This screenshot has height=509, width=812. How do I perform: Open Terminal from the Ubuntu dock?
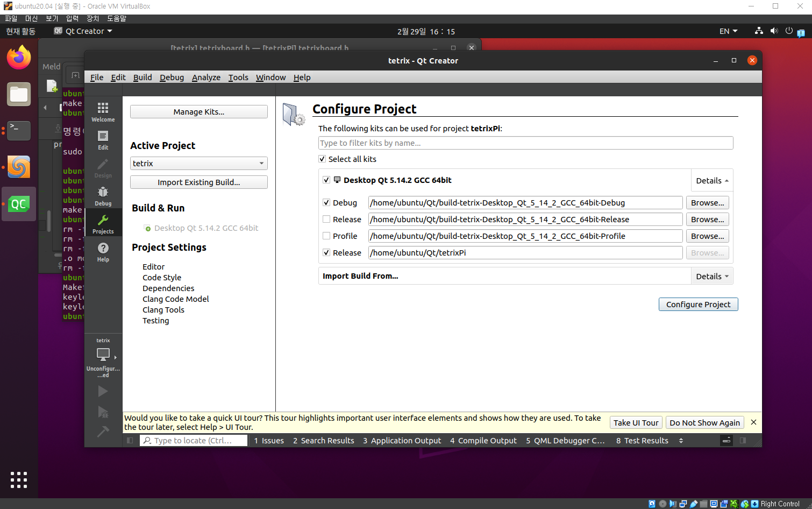click(x=19, y=130)
